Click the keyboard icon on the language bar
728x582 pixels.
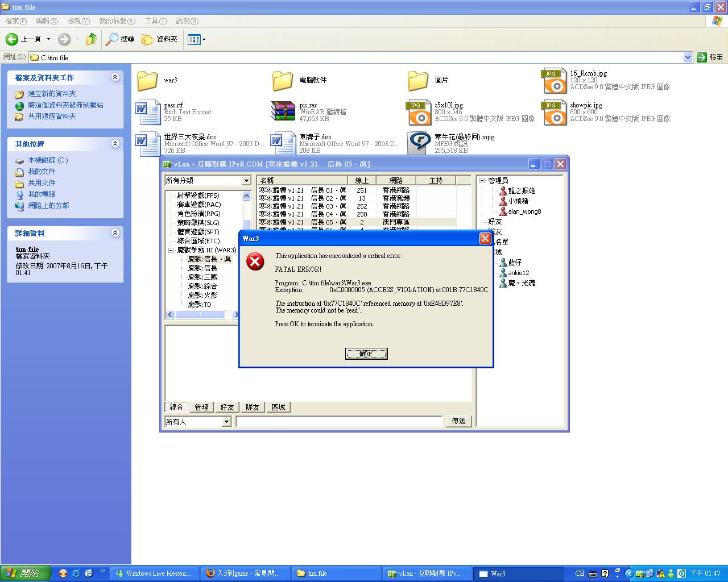tap(592, 573)
